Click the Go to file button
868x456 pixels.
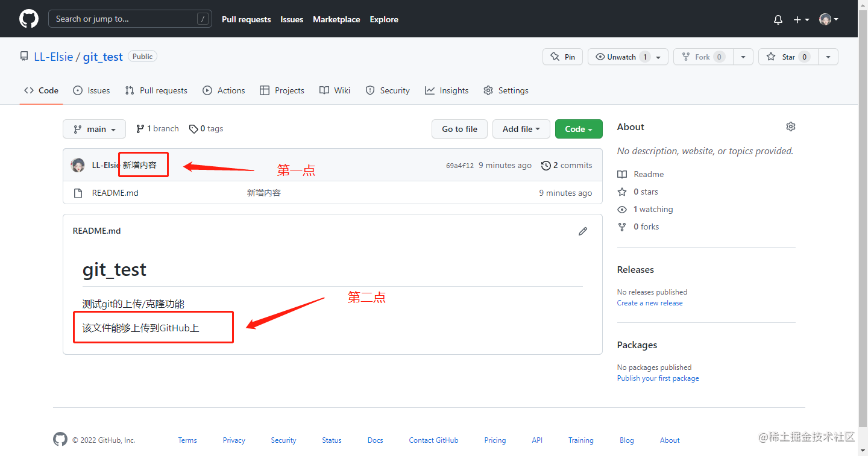(x=459, y=129)
